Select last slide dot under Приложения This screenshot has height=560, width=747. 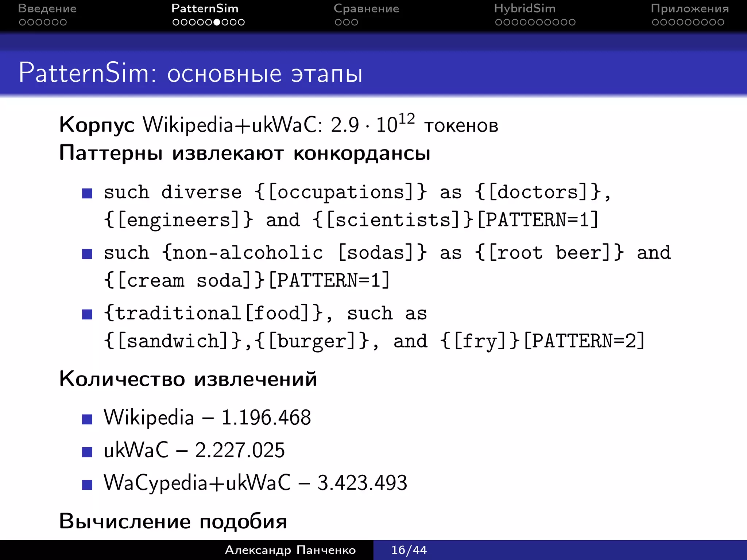point(720,22)
